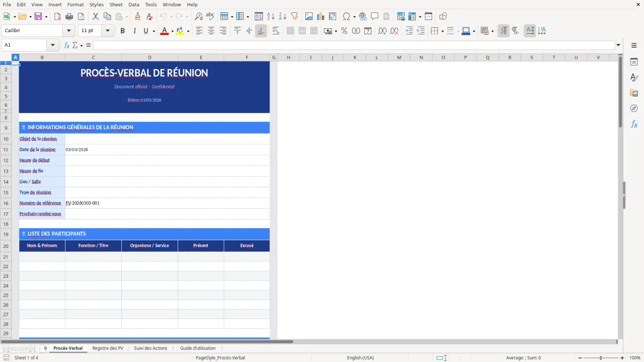Open the font name dropdown
This screenshot has height=362, width=644.
[68, 31]
